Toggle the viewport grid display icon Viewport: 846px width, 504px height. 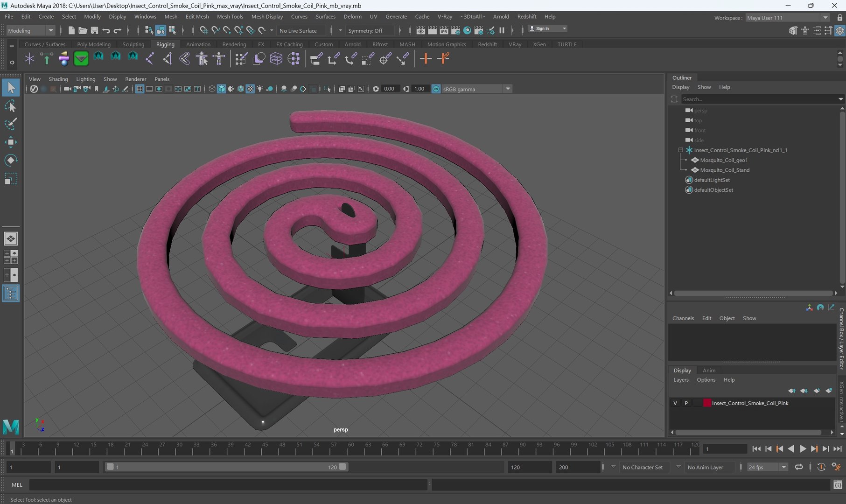(x=140, y=89)
